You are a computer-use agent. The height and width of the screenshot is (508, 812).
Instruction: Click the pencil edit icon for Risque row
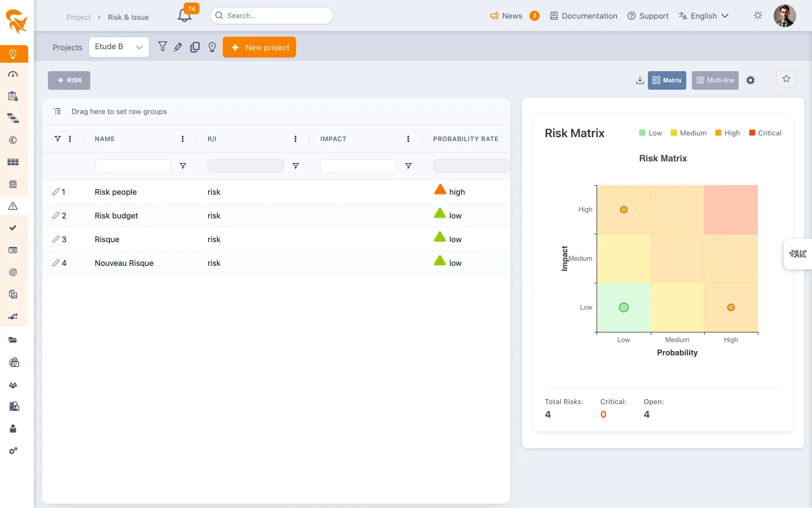(x=56, y=239)
